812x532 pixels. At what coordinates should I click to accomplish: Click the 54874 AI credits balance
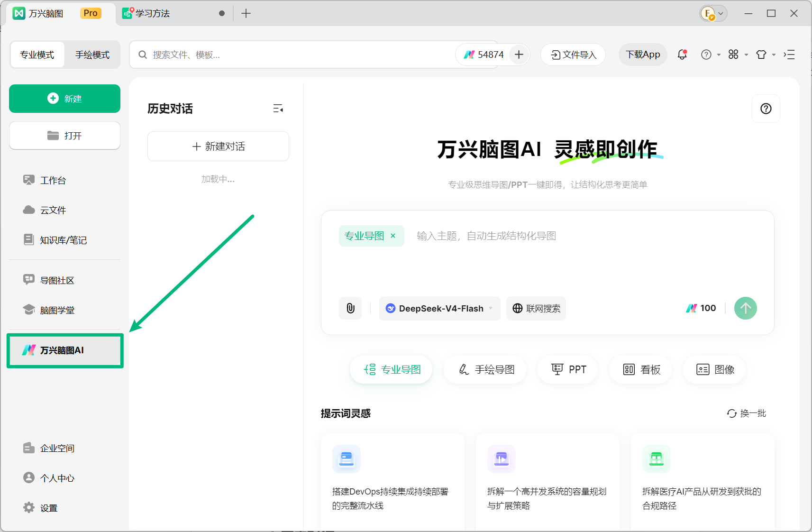[484, 55]
